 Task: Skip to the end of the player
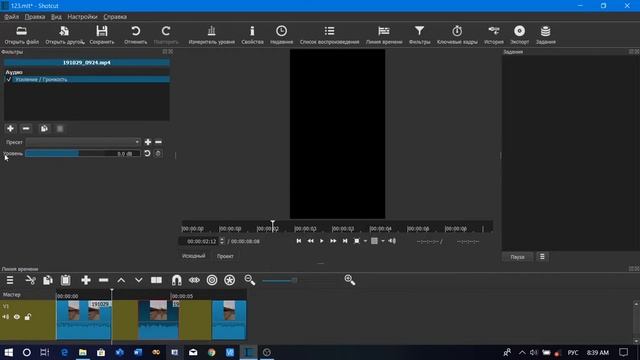click(x=345, y=241)
